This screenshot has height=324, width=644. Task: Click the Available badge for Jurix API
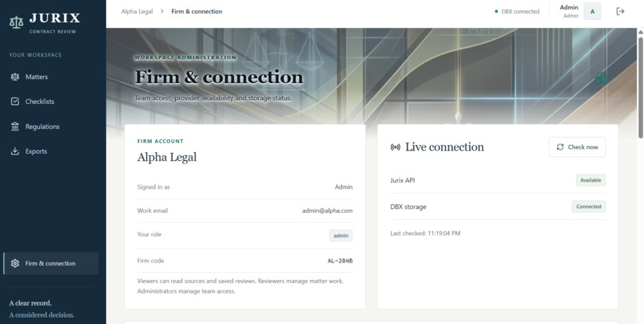pos(590,180)
